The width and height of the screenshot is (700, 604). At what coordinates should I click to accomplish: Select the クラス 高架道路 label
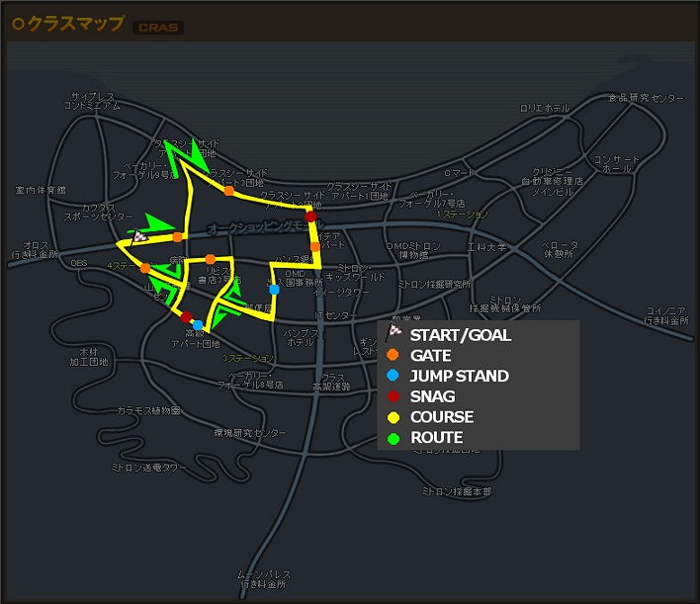tap(331, 383)
